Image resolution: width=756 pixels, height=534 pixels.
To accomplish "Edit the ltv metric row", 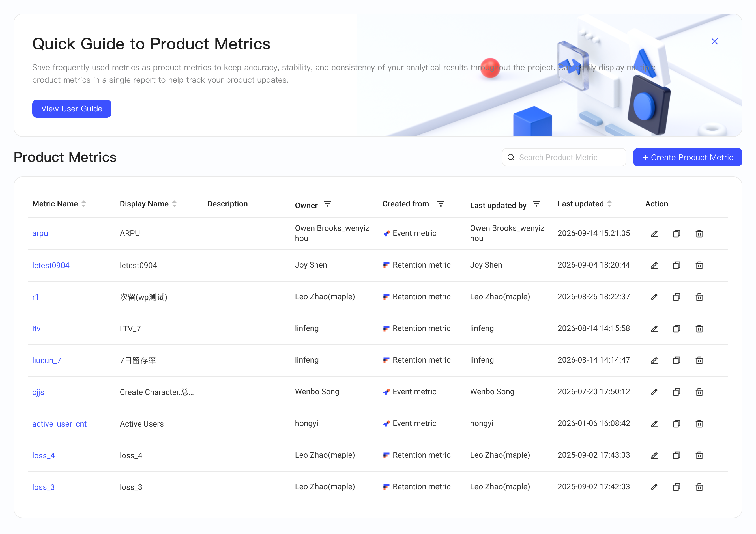I will 654,329.
